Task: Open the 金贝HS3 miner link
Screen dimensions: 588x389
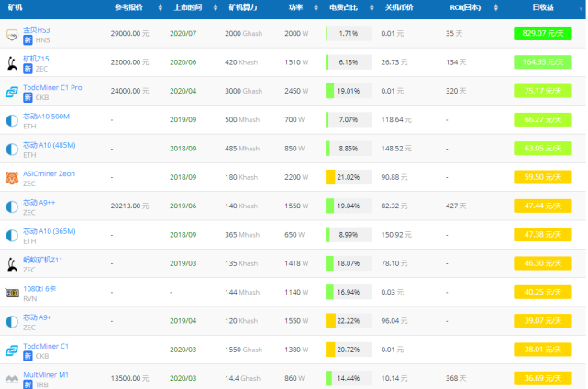Action: click(37, 30)
